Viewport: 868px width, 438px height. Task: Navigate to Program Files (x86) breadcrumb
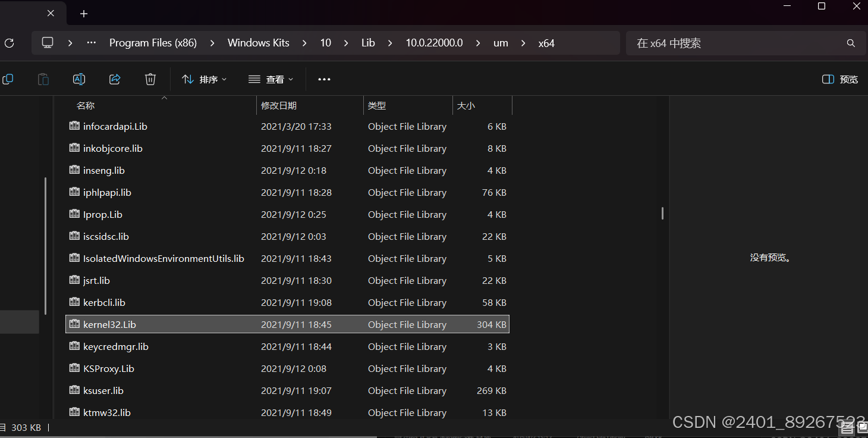(153, 43)
